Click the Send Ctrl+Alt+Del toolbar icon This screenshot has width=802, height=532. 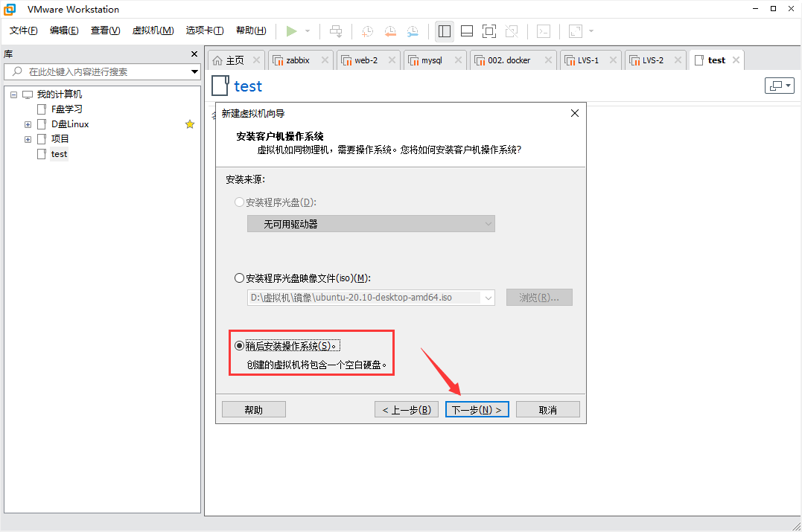coord(336,31)
